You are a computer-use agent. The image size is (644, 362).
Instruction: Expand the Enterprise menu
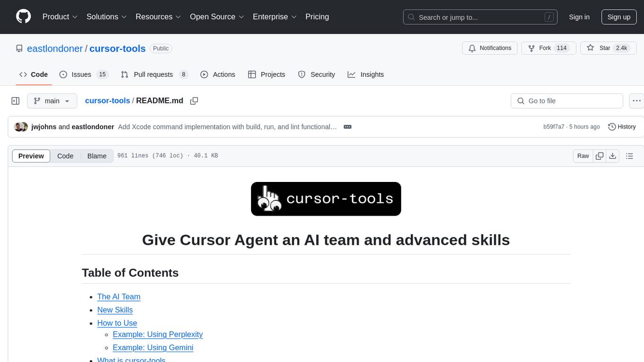(x=275, y=17)
